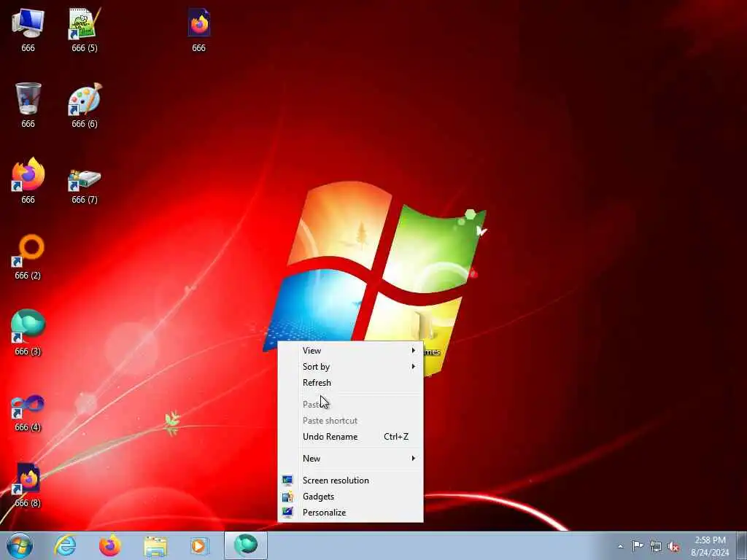Click the Personalize icon in context menu
This screenshot has width=747, height=560.
pyautogui.click(x=287, y=513)
